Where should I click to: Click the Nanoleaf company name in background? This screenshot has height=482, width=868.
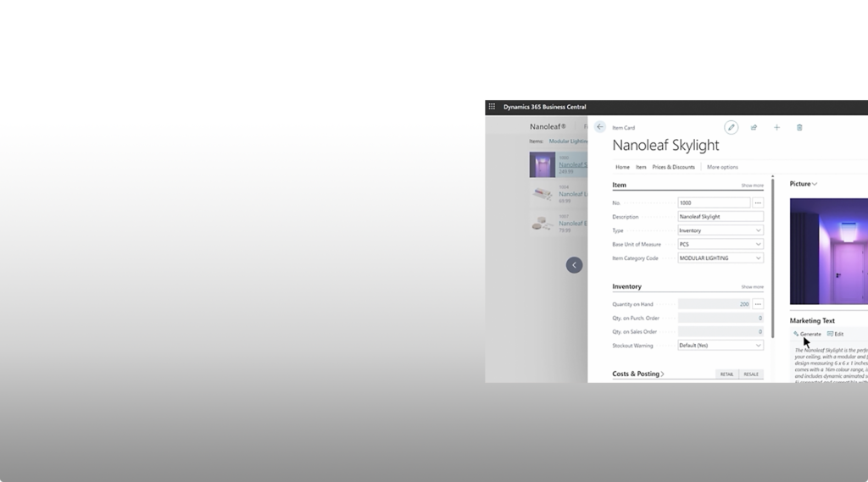click(x=548, y=126)
